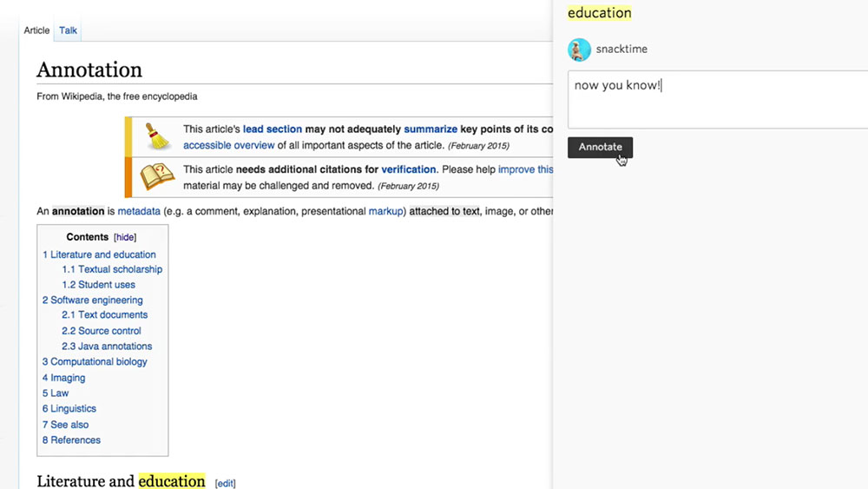Follow the 'metadata' link
The image size is (868, 489).
(139, 211)
